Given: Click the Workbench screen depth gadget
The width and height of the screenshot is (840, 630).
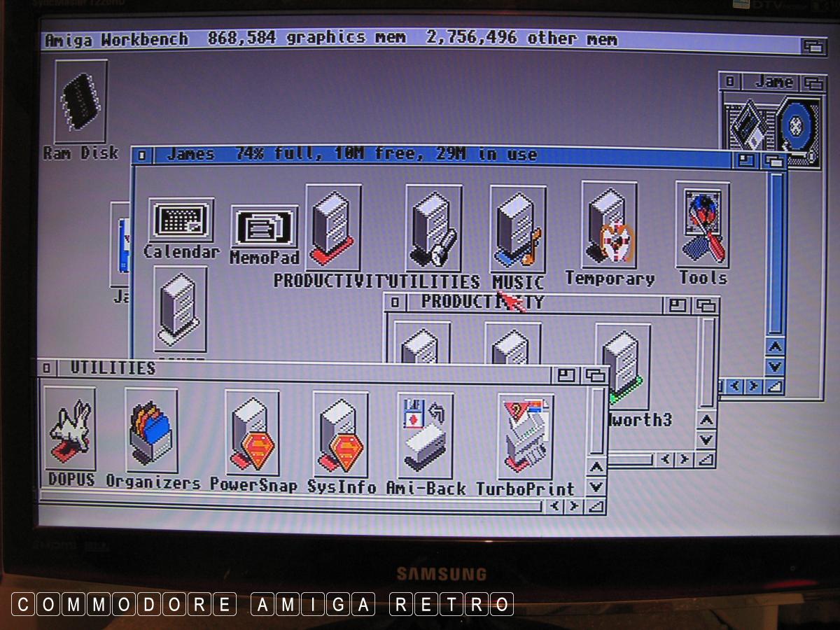Looking at the screenshot, I should pyautogui.click(x=812, y=46).
